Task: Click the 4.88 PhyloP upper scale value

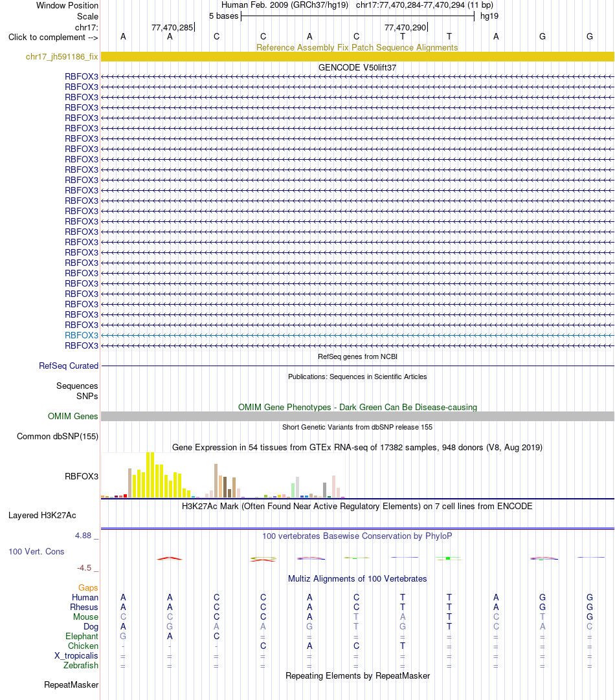Action: [x=83, y=535]
